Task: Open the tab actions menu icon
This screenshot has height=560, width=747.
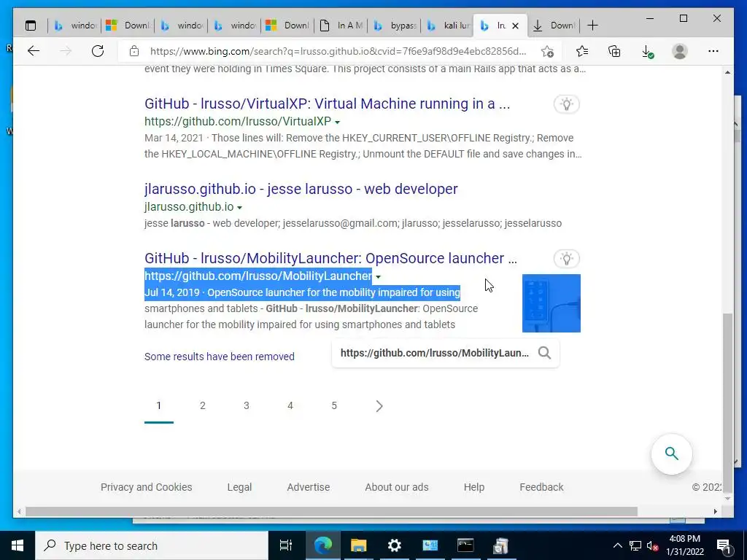Action: [31, 26]
